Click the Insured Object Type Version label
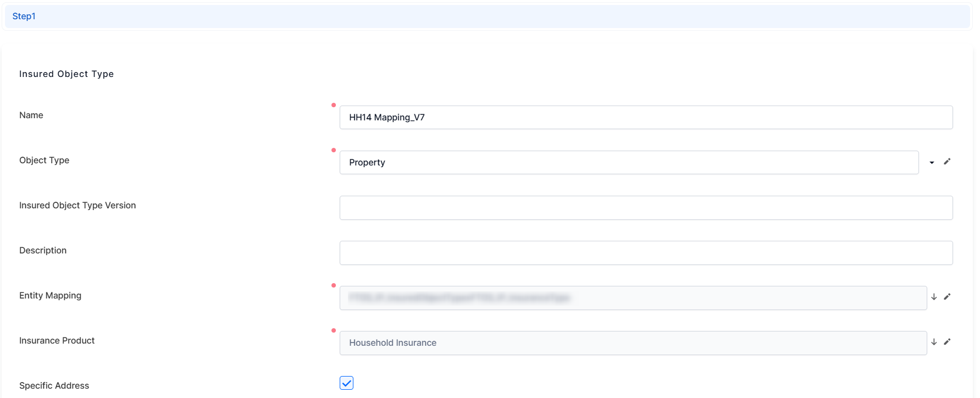980x398 pixels. pyautogui.click(x=77, y=206)
